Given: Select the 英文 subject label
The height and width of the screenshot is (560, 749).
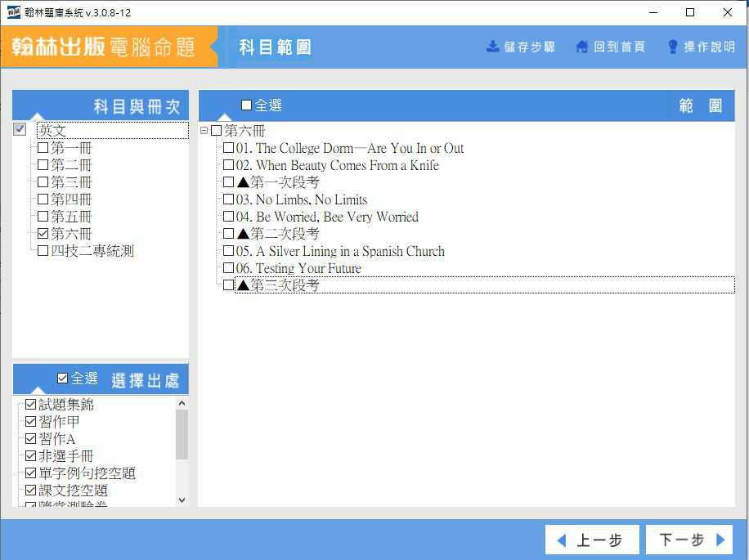Looking at the screenshot, I should (52, 130).
